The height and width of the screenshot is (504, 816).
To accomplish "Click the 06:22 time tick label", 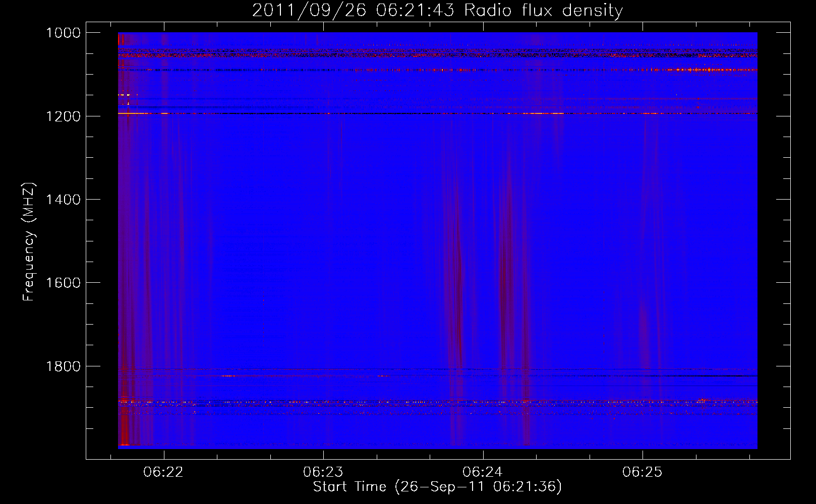I will tap(163, 472).
